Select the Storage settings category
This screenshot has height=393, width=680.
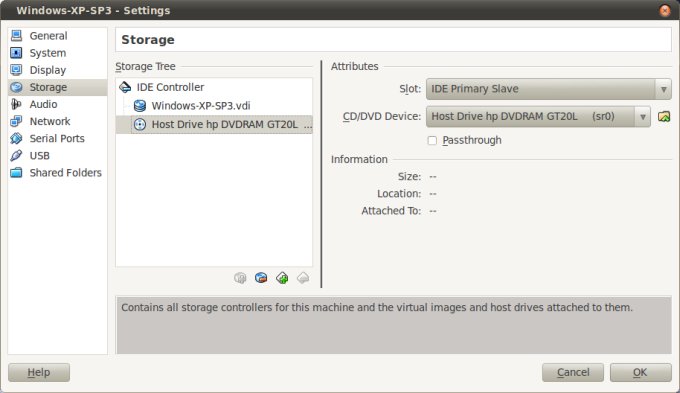[x=57, y=87]
